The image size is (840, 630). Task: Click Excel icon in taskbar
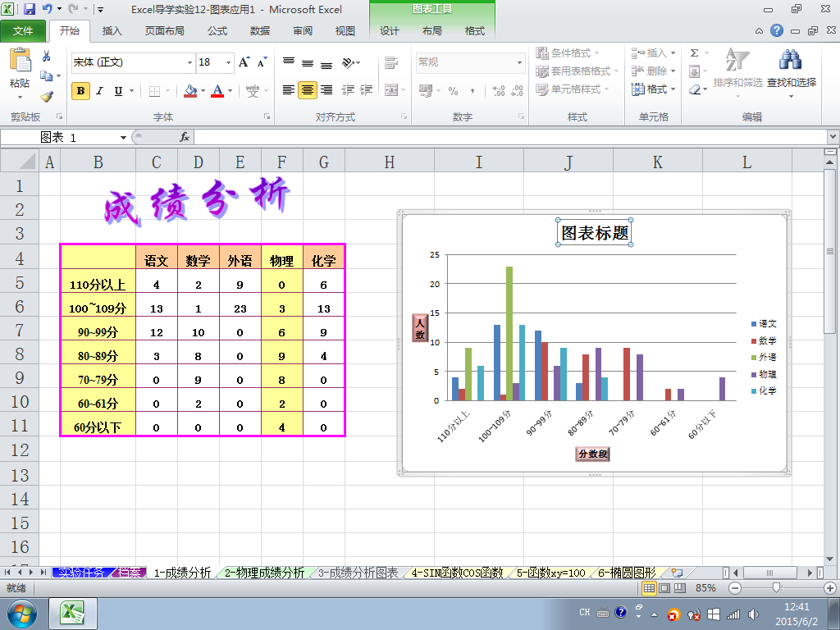[x=73, y=614]
